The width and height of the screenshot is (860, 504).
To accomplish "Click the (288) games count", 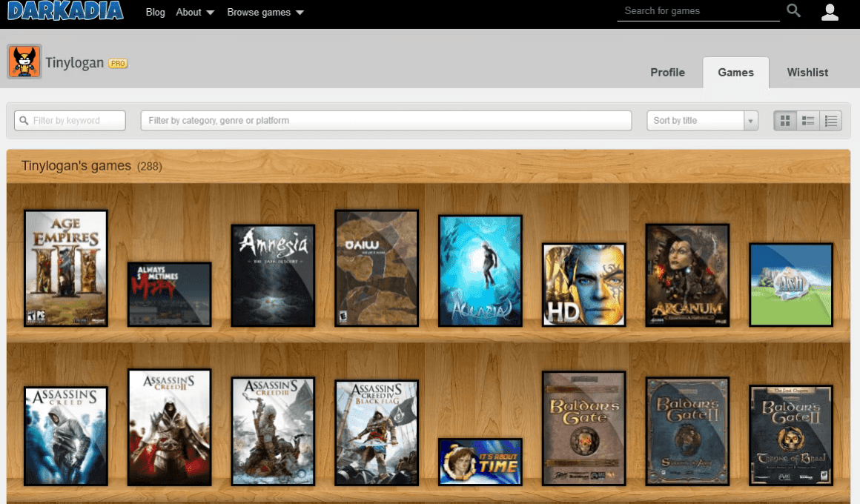I will click(149, 166).
